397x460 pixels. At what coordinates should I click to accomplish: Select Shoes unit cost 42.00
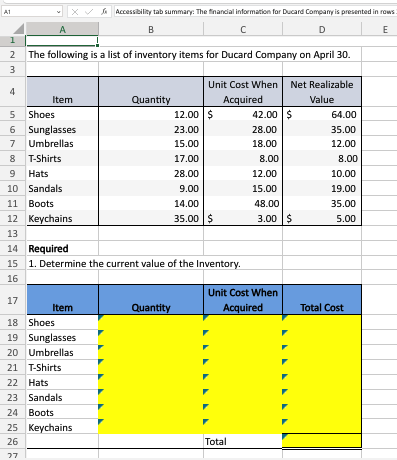(243, 114)
